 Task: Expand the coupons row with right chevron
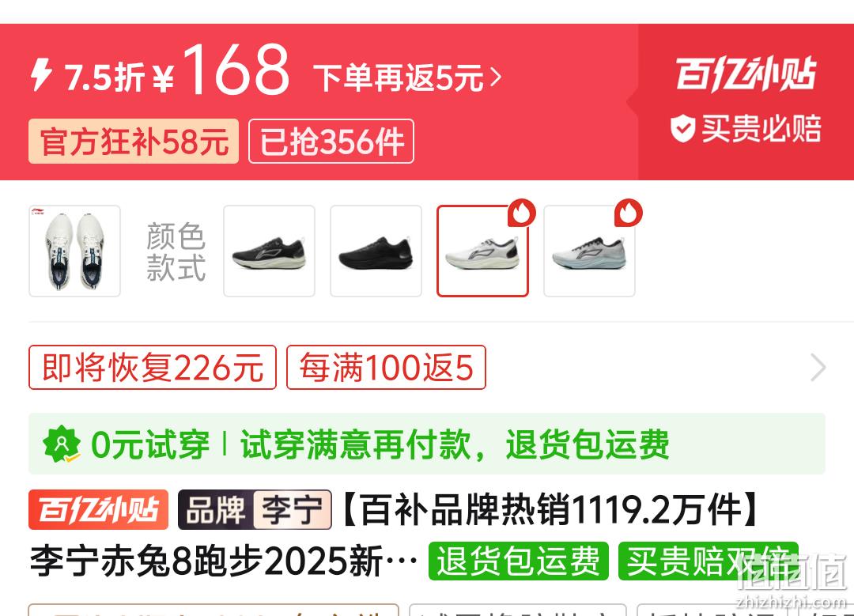pos(818,368)
